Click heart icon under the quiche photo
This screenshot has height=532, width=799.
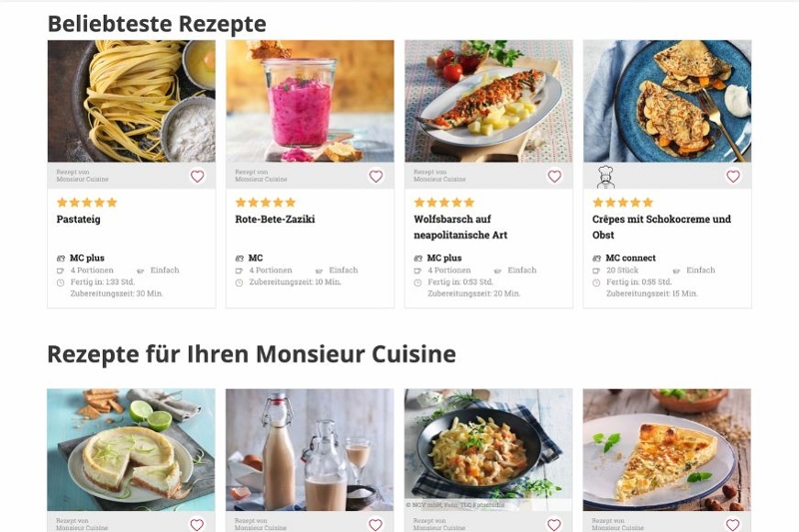coord(733,524)
